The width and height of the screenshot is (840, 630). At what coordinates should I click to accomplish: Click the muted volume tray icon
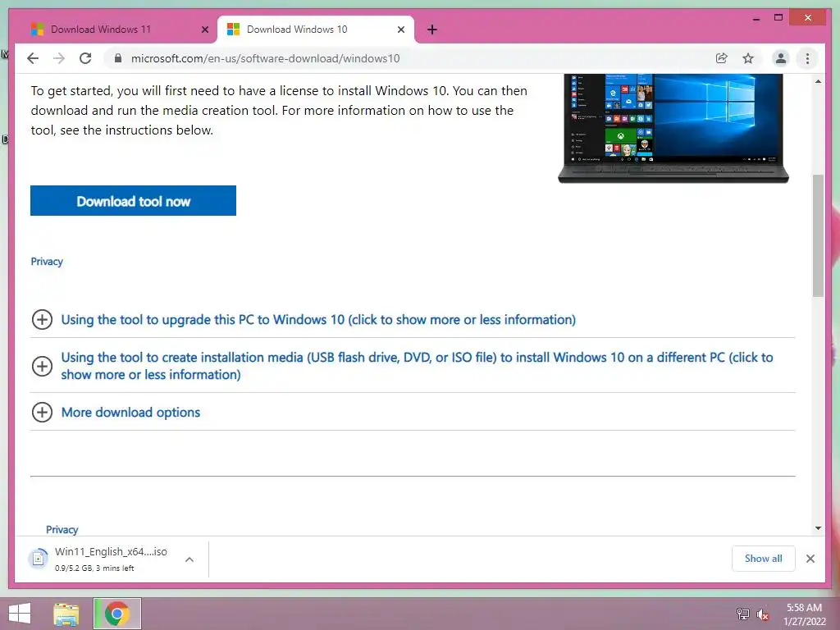762,614
